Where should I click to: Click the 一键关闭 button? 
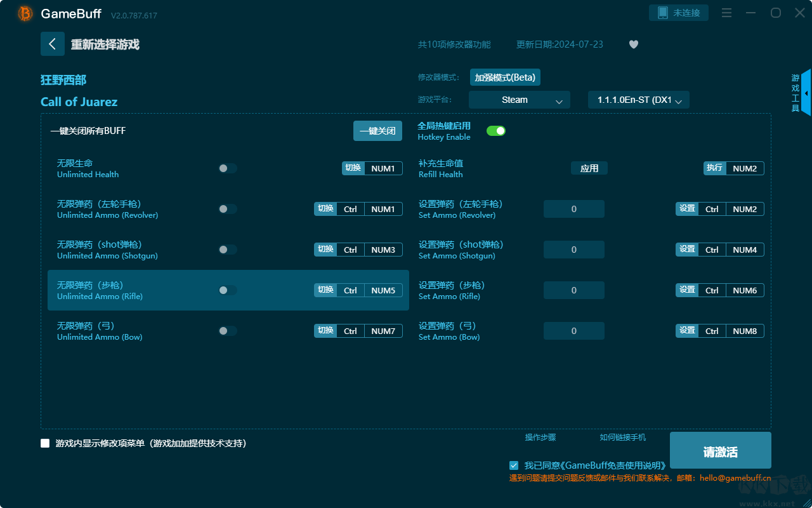(377, 131)
